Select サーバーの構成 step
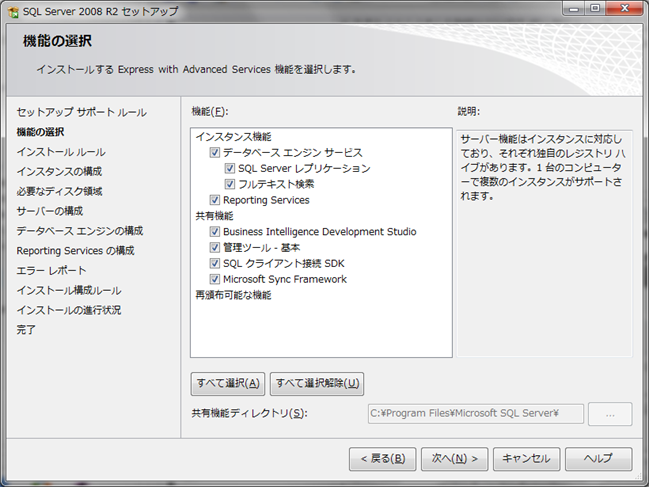649x487 pixels. pyautogui.click(x=50, y=211)
